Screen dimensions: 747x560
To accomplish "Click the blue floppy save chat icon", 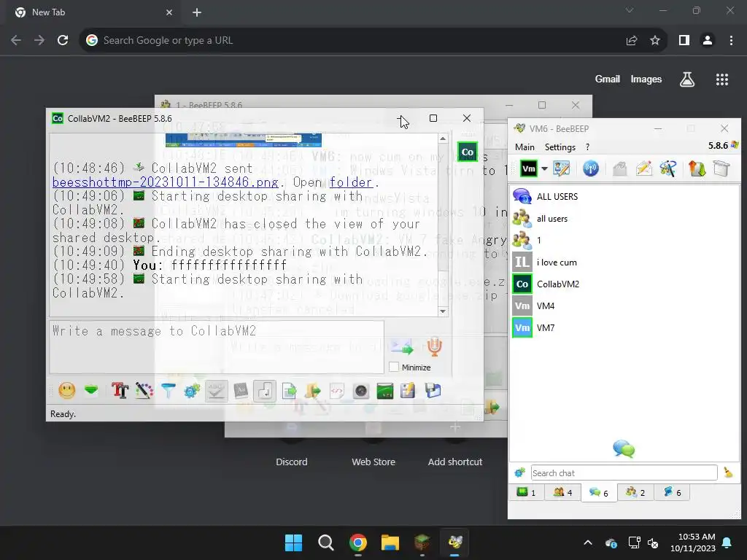I will click(x=433, y=391).
